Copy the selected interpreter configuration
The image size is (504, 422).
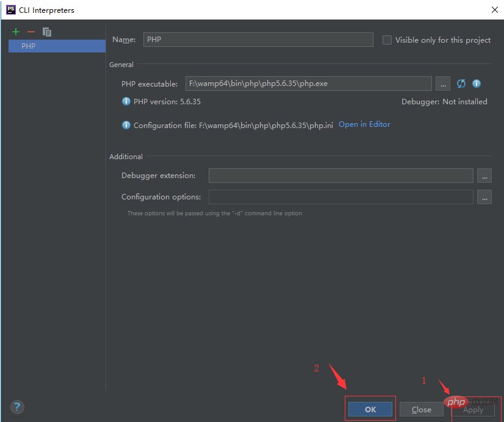pyautogui.click(x=47, y=32)
